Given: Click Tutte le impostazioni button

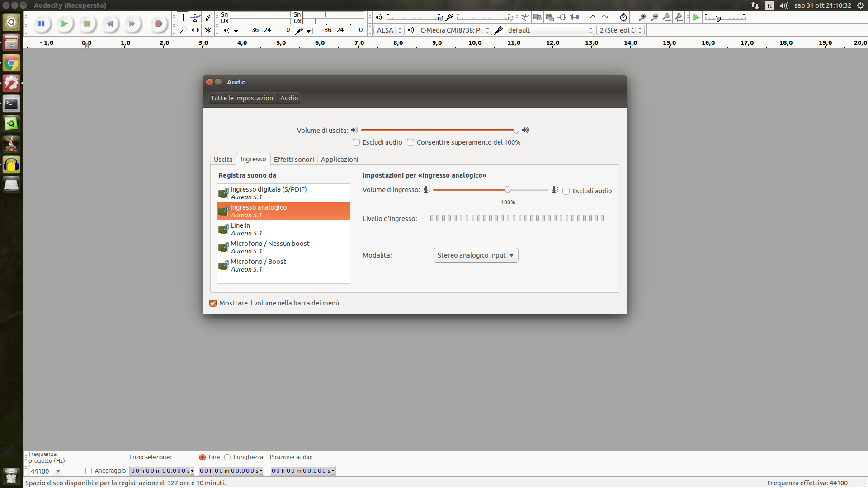Looking at the screenshot, I should (242, 98).
